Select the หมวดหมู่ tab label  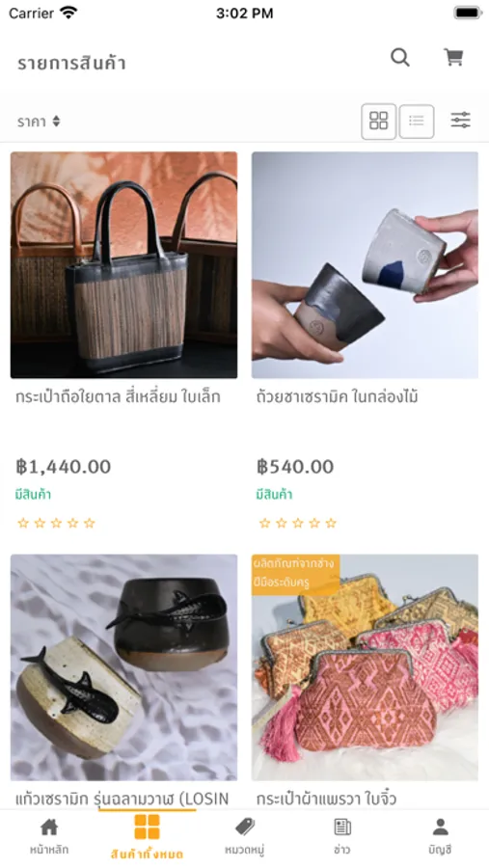pyautogui.click(x=245, y=849)
